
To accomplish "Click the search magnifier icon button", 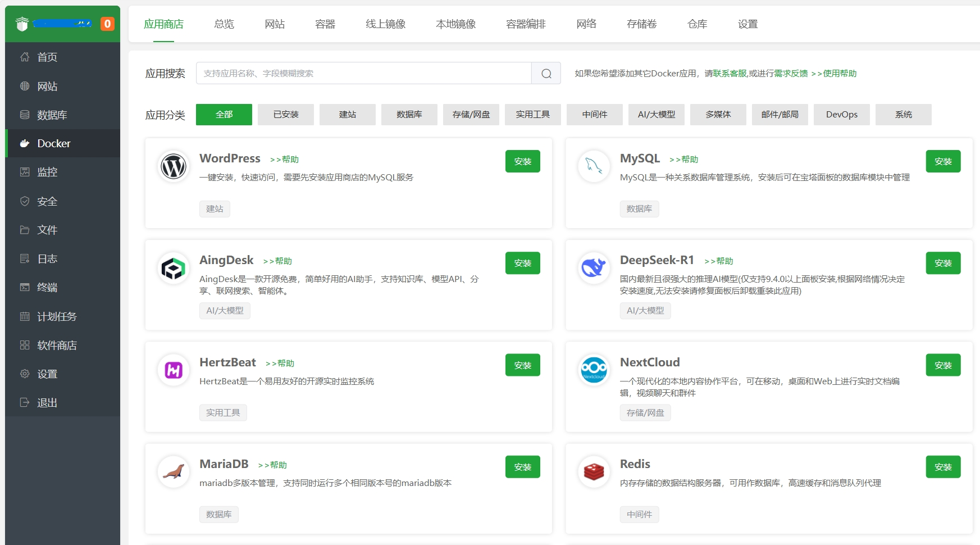I will 546,73.
